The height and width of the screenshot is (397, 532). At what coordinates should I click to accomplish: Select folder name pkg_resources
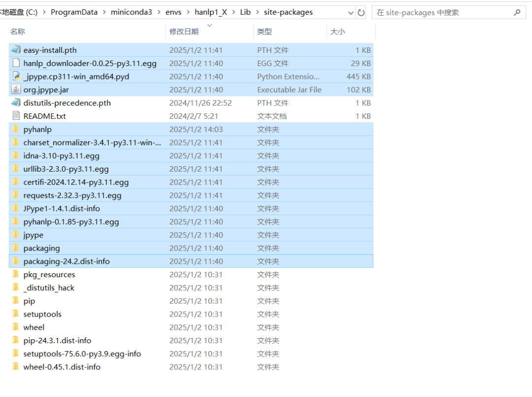click(49, 275)
